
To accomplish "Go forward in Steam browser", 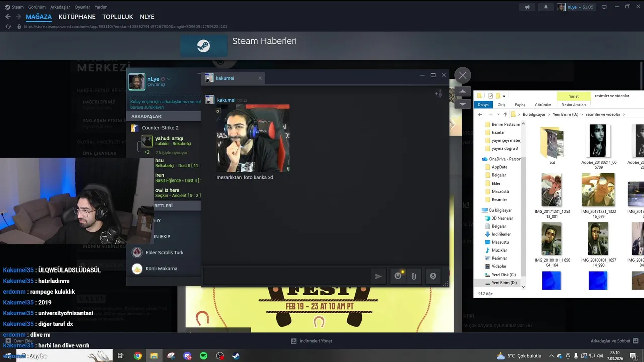I will click(x=18, y=17).
